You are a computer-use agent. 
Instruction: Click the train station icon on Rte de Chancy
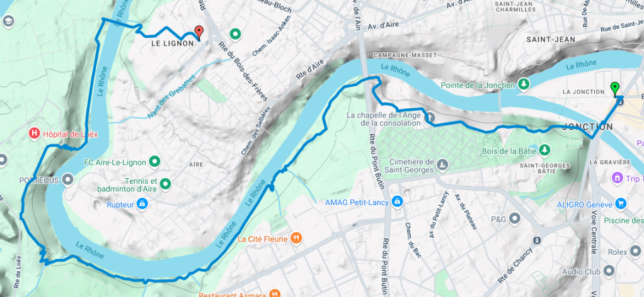[x=536, y=240]
